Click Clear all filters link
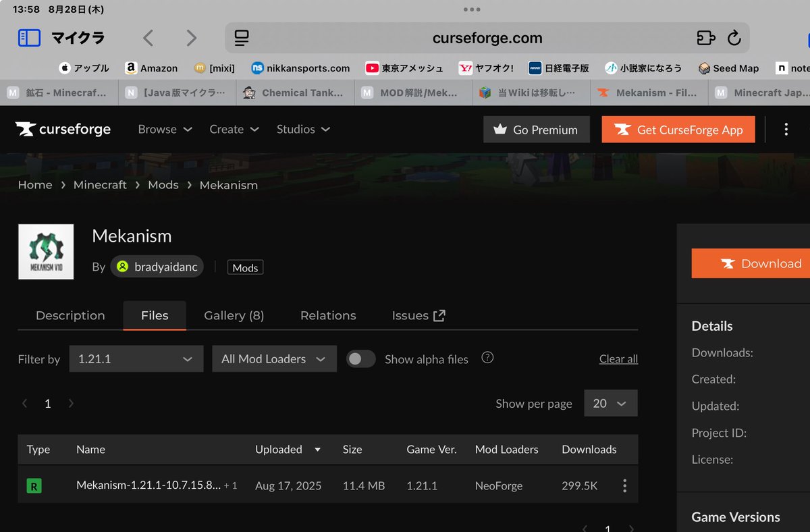This screenshot has width=810, height=532. [618, 359]
